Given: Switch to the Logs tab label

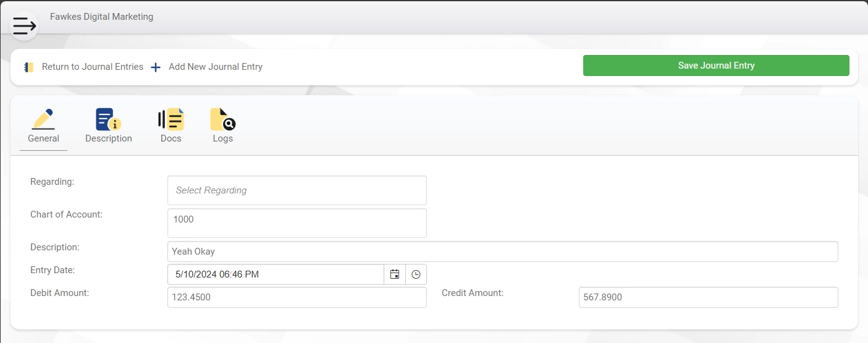Looking at the screenshot, I should point(223,138).
